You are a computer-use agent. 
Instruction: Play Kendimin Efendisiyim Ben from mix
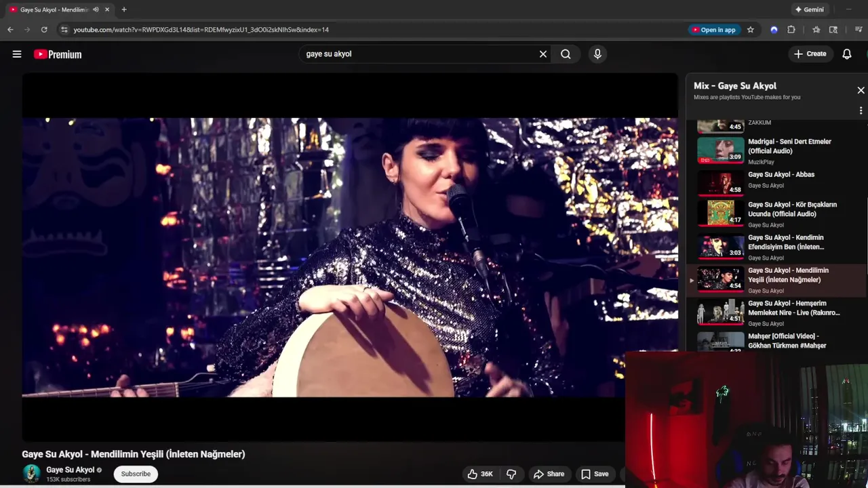786,243
